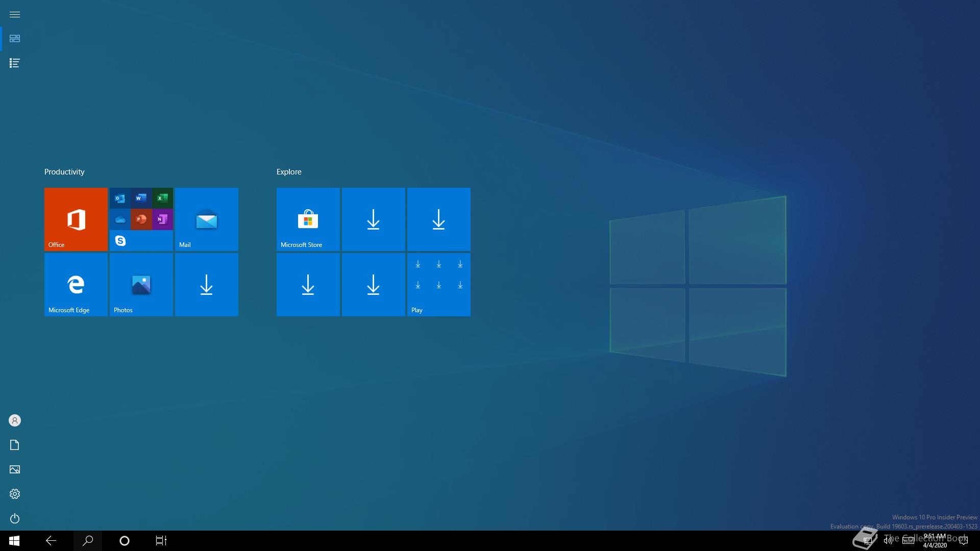Open the network status tray icon
Image resolution: width=980 pixels, height=551 pixels.
(x=867, y=541)
